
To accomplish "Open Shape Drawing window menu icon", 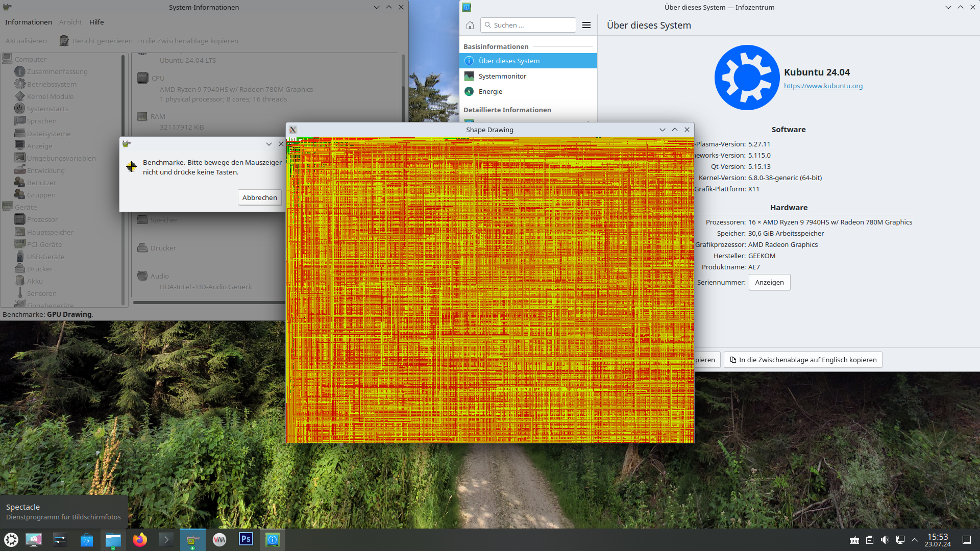I will click(x=293, y=130).
